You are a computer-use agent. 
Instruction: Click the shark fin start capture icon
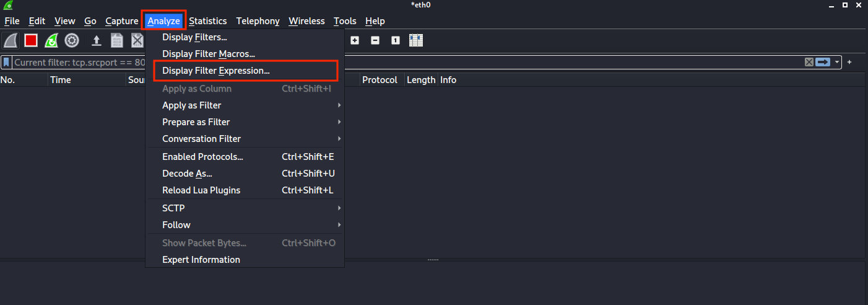click(x=11, y=41)
